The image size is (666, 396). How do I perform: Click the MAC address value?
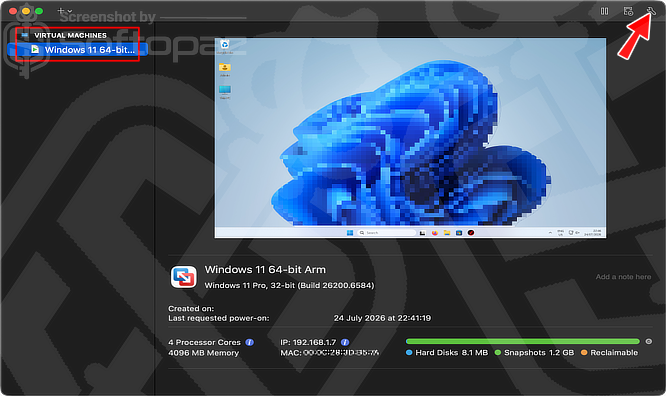341,352
